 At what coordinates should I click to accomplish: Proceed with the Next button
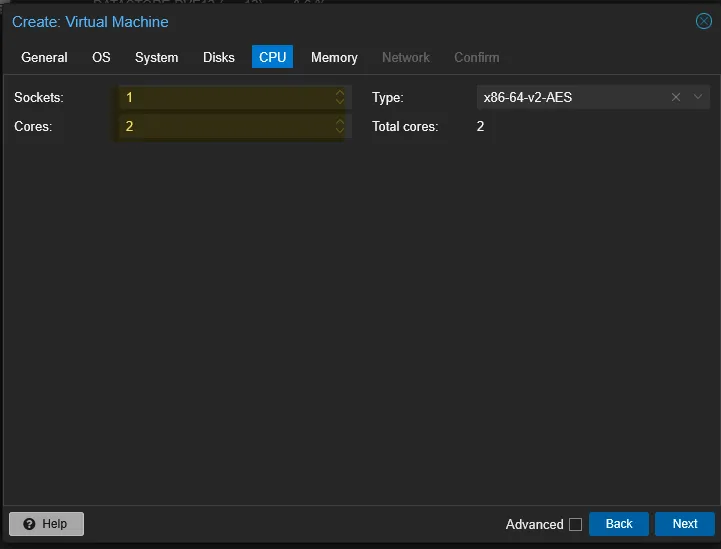[684, 524]
